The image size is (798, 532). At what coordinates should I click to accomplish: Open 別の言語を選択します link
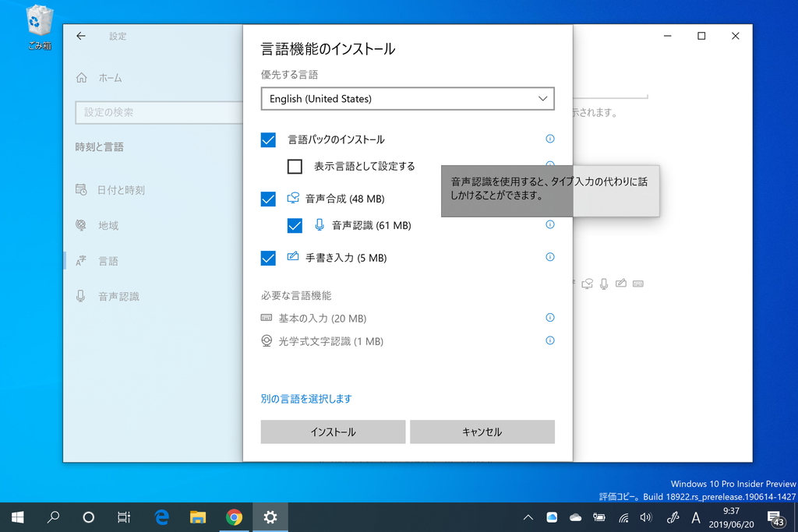pyautogui.click(x=306, y=398)
